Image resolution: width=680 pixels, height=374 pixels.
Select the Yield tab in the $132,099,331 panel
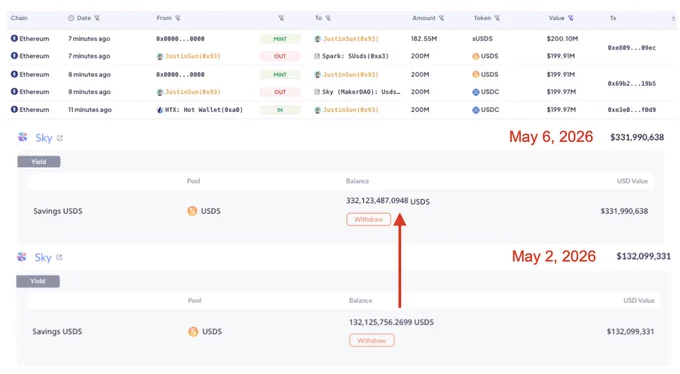pyautogui.click(x=38, y=281)
